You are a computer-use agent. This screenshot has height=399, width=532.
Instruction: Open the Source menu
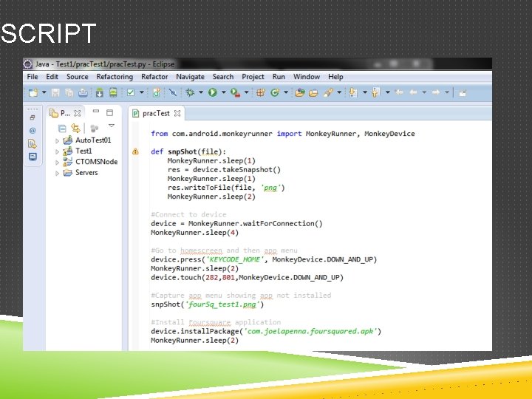pos(78,77)
